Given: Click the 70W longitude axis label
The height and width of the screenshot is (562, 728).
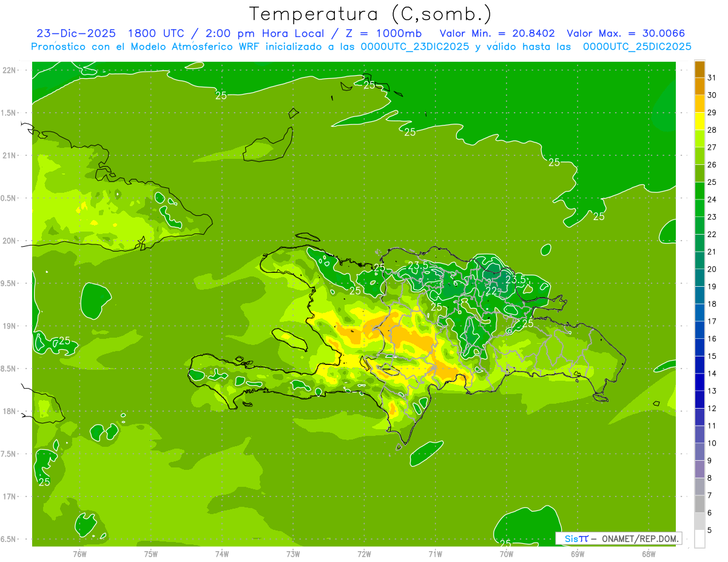Looking at the screenshot, I should click(x=507, y=554).
